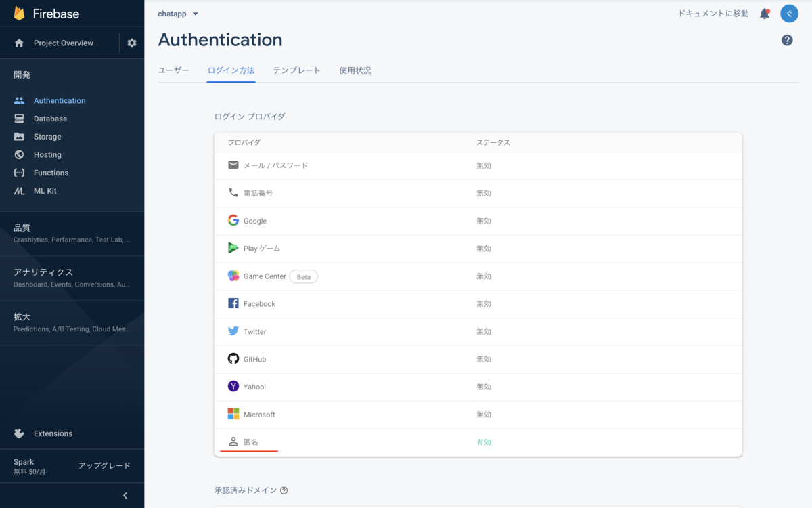Click 無効 status in the Google row
The image size is (812, 508).
[x=484, y=221]
